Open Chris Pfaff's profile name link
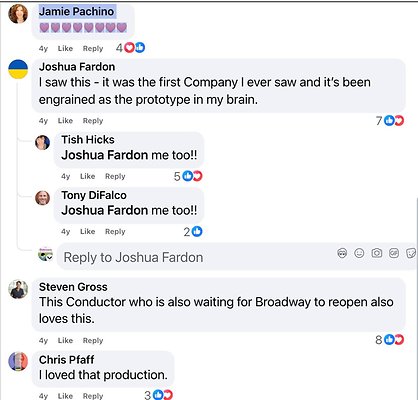This screenshot has width=418, height=400. 66,360
